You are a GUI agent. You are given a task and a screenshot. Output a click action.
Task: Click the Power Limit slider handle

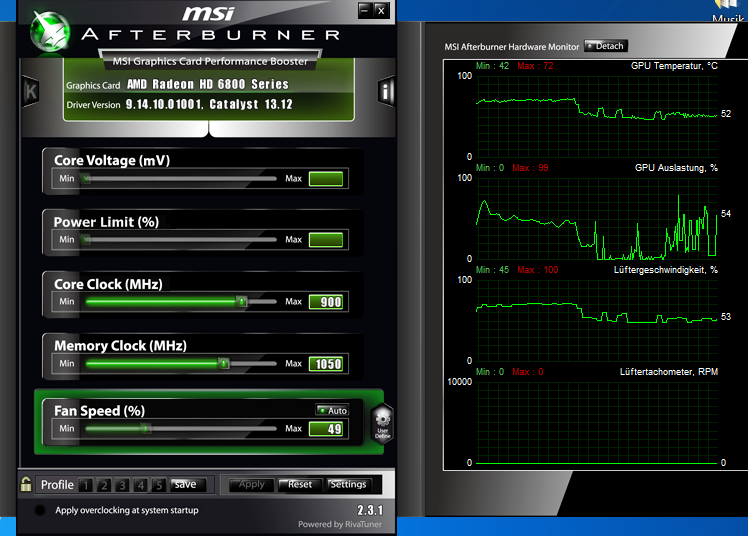(x=86, y=239)
